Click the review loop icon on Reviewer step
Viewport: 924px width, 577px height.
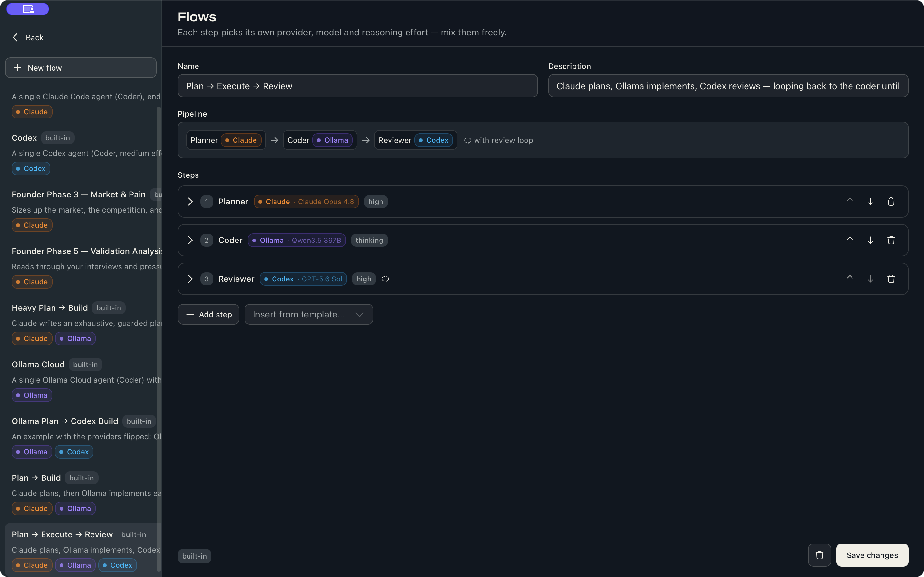tap(385, 279)
